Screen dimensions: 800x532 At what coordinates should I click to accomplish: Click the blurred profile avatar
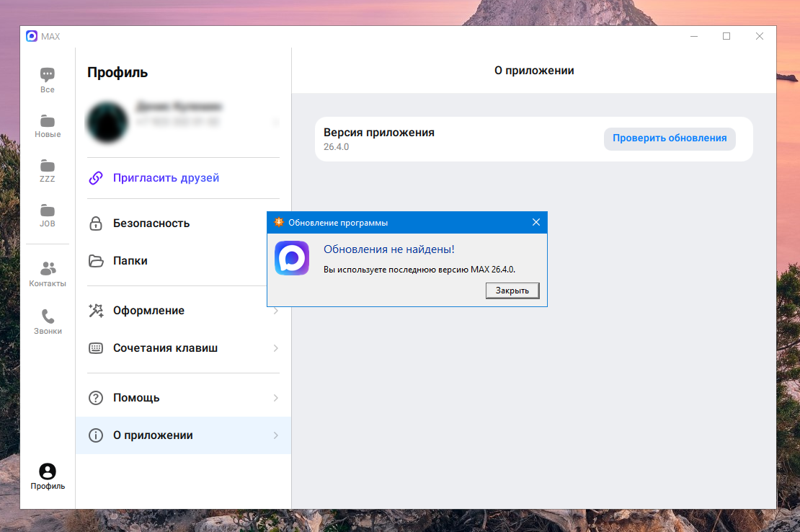click(x=107, y=121)
